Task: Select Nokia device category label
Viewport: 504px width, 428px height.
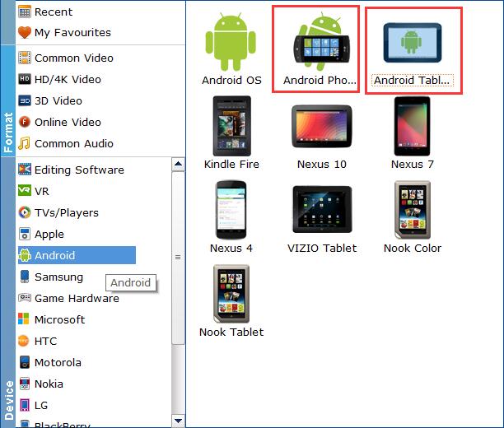Action: 49,384
